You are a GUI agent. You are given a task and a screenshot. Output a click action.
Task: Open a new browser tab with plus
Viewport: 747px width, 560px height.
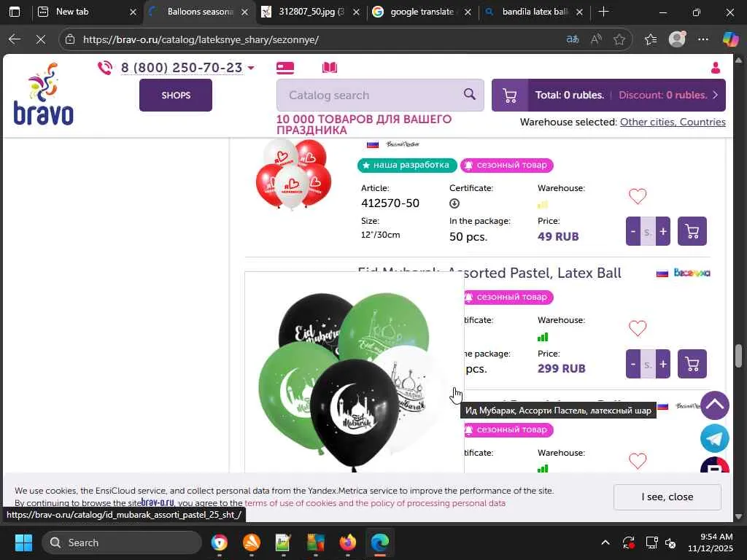(603, 12)
